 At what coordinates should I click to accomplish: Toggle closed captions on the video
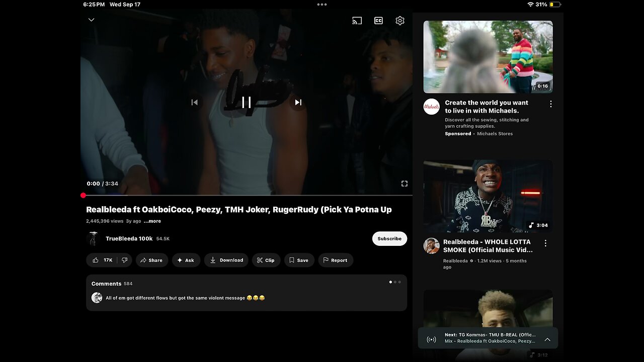pos(378,21)
